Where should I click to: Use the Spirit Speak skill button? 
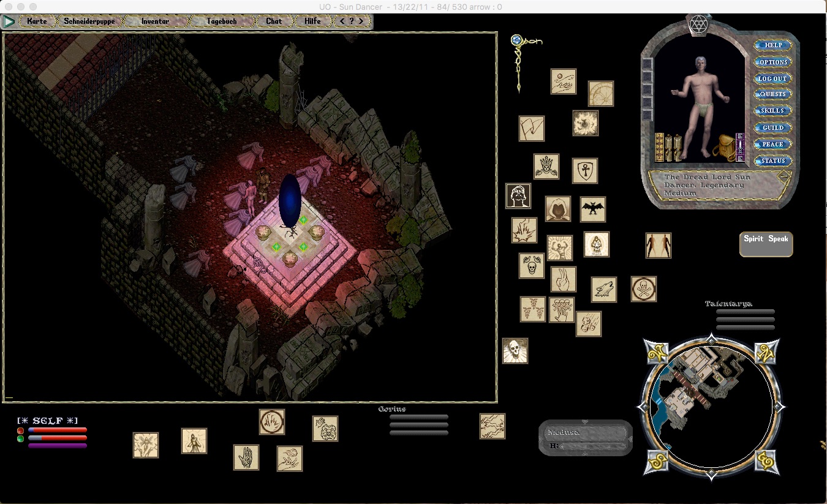766,244
